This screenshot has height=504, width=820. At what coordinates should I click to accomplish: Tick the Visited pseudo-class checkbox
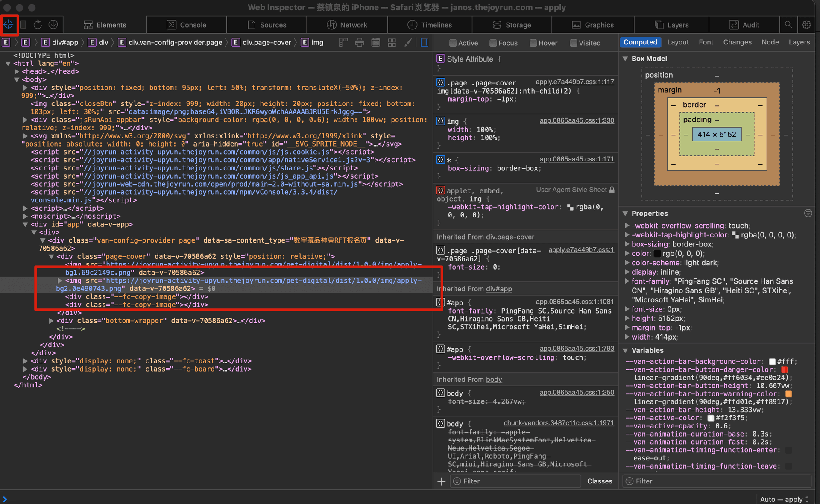574,43
